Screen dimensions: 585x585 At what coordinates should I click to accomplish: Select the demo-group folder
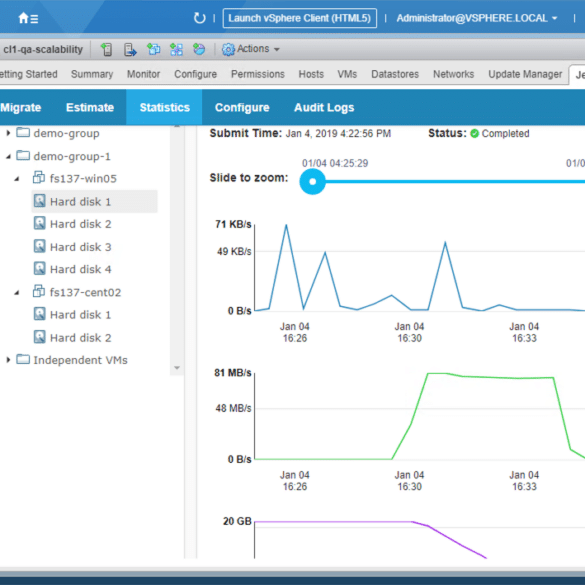66,133
